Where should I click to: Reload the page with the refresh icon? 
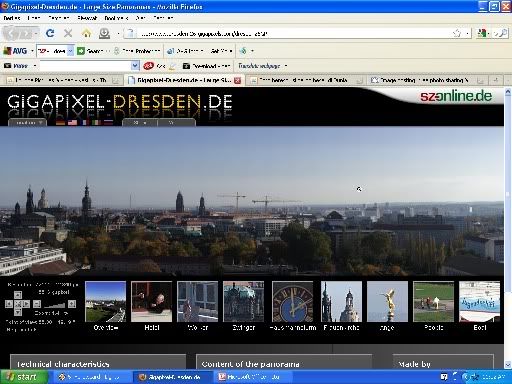50,33
